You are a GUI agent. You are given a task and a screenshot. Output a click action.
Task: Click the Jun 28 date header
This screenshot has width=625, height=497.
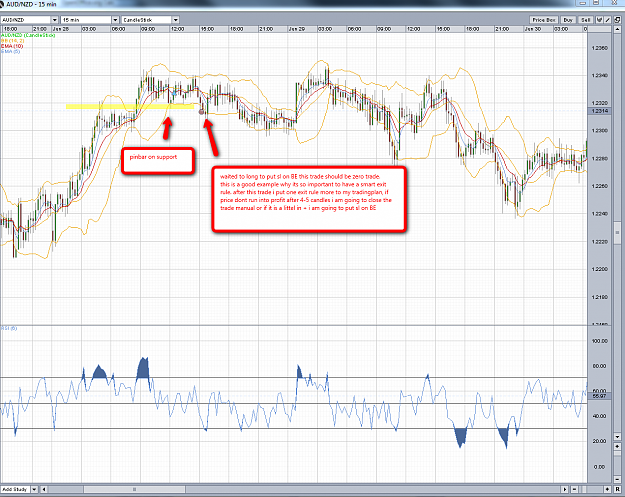[x=61, y=29]
